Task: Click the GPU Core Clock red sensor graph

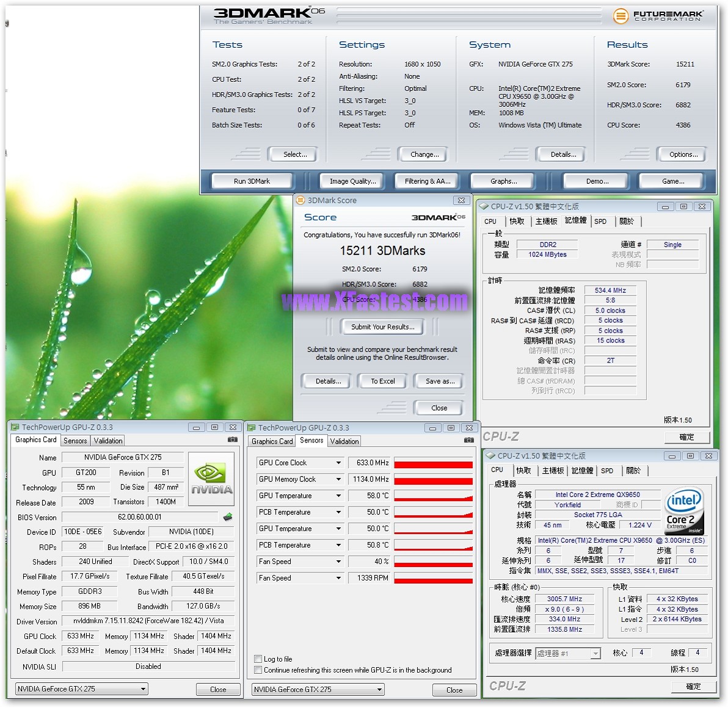Action: click(433, 463)
